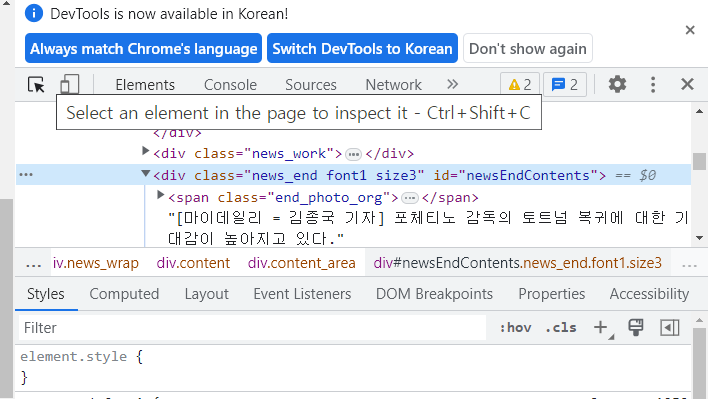Click Switch DevTools to Korean
The width and height of the screenshot is (708, 399).
coord(362,48)
